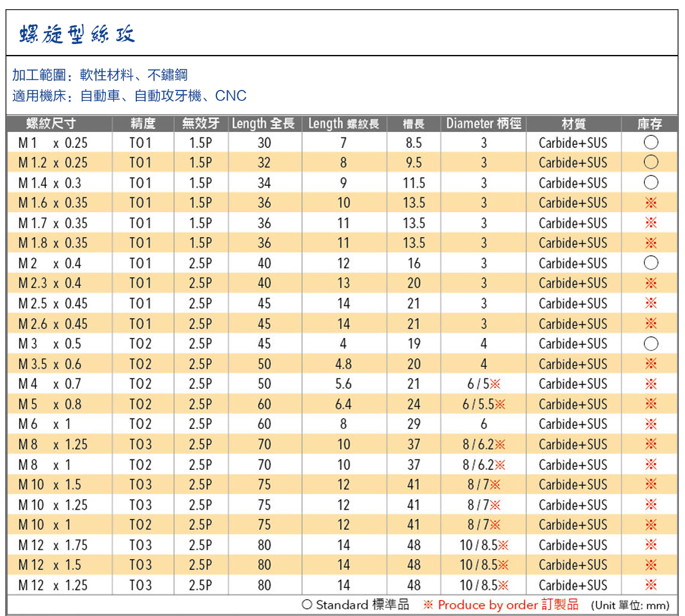Click the 'M 1 x 0.25' thread size cell
The width and height of the screenshot is (685, 616).
pos(53,143)
